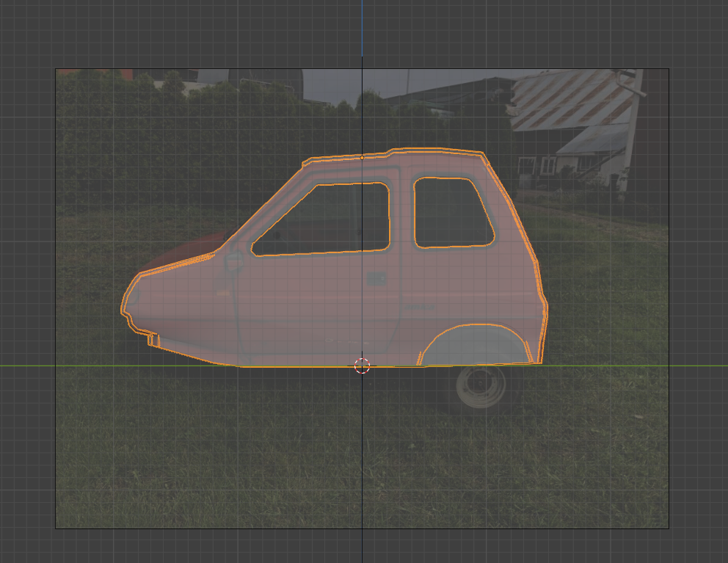The width and height of the screenshot is (728, 563).
Task: Click the rear wheel arch cutout
Action: coord(476,345)
